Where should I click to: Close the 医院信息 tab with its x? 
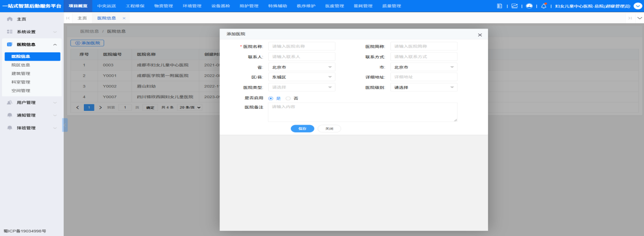point(124,18)
